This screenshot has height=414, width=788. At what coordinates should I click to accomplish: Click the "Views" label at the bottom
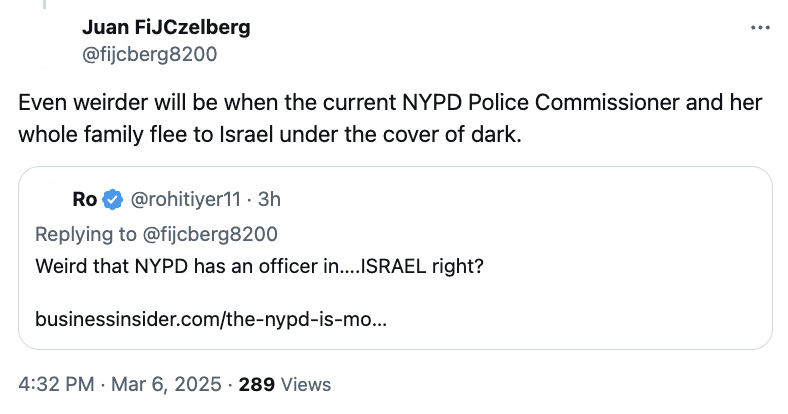click(x=305, y=384)
